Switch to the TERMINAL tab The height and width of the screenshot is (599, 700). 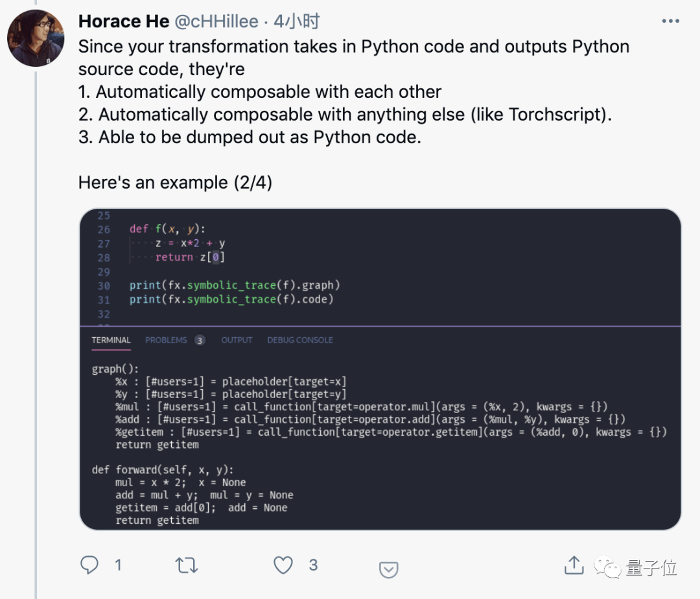point(111,340)
